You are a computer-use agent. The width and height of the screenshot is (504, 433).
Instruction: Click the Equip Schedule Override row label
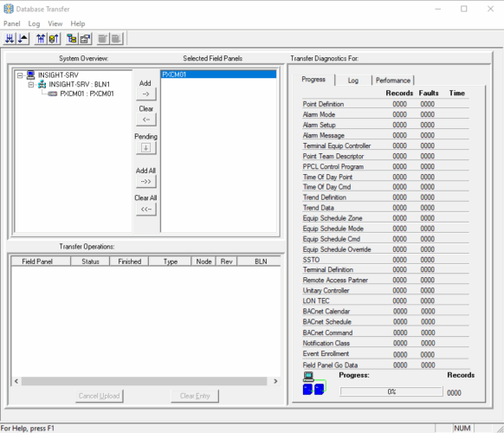pos(337,249)
